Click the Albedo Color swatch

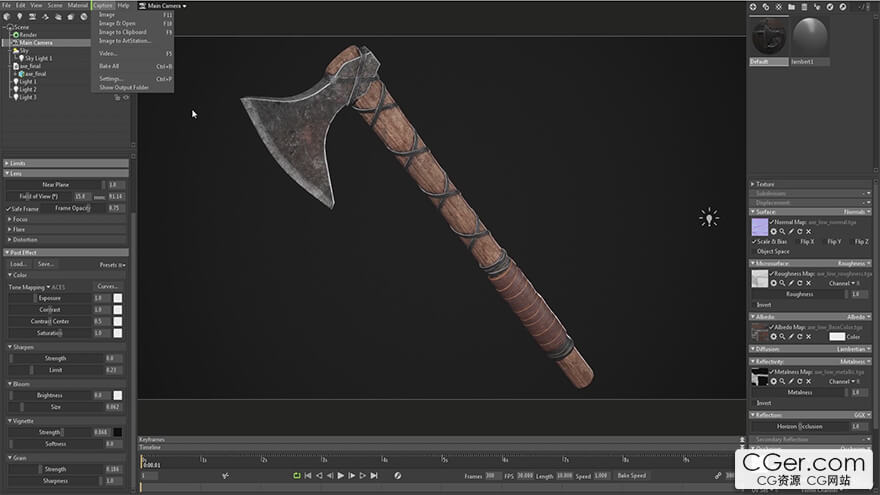click(837, 337)
